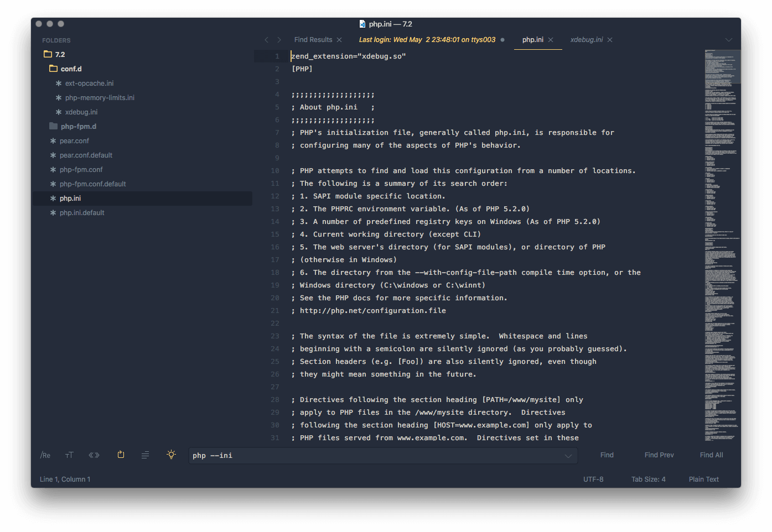
Task: Disable the wrap-search toggle
Action: [121, 455]
